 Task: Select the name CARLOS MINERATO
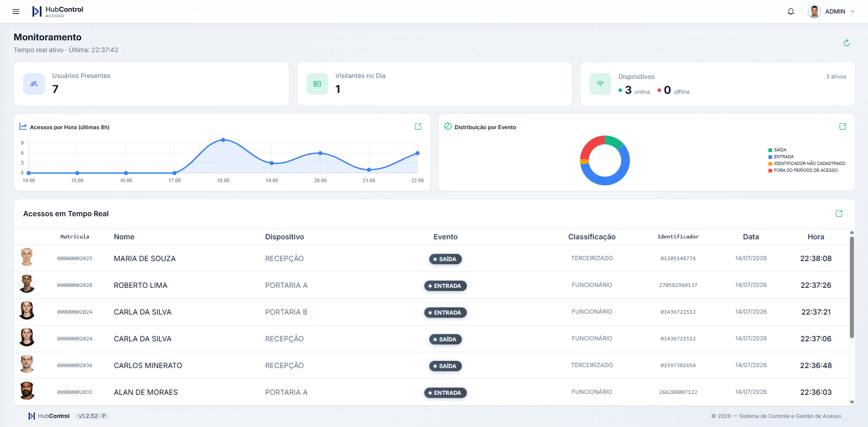[148, 365]
